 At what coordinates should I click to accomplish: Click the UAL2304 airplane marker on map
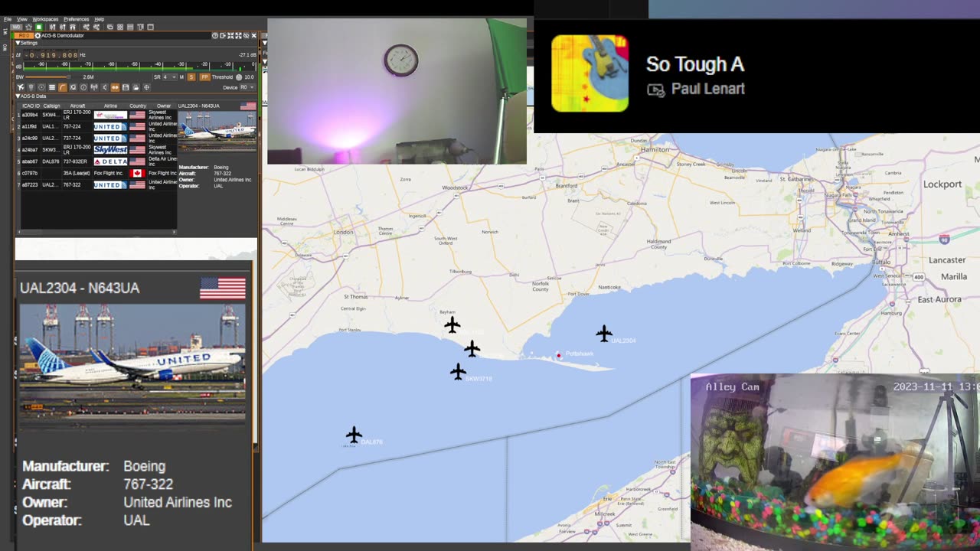click(604, 334)
